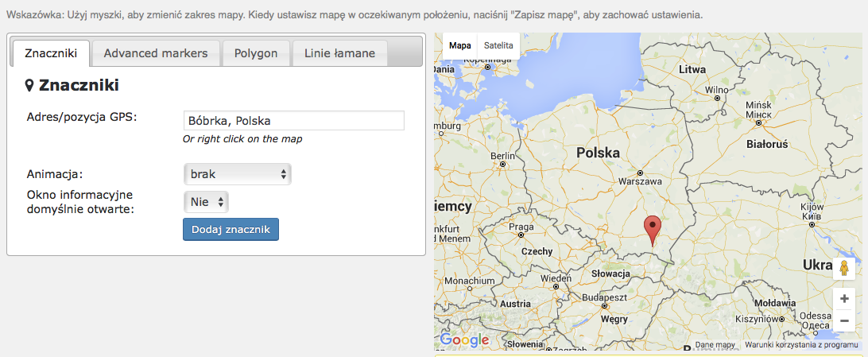Viewport: 868px width, 357px height.
Task: Switch the map to Mapa view
Action: [x=460, y=45]
